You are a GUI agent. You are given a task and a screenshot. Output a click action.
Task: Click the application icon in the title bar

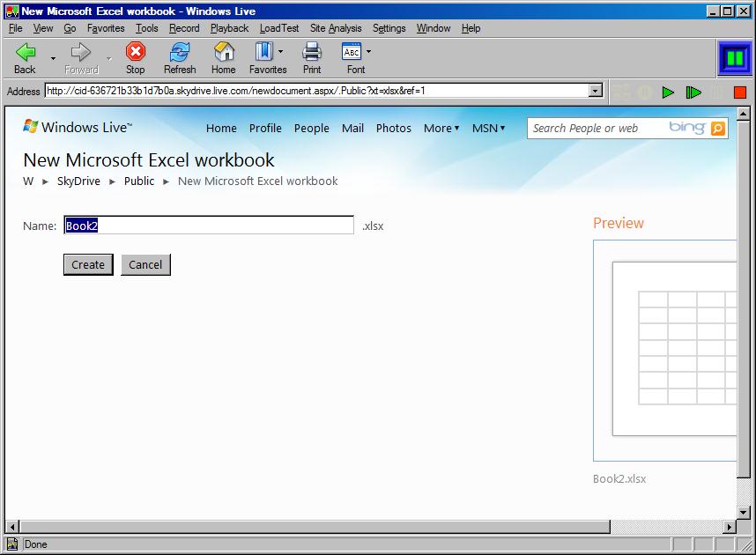pyautogui.click(x=12, y=11)
